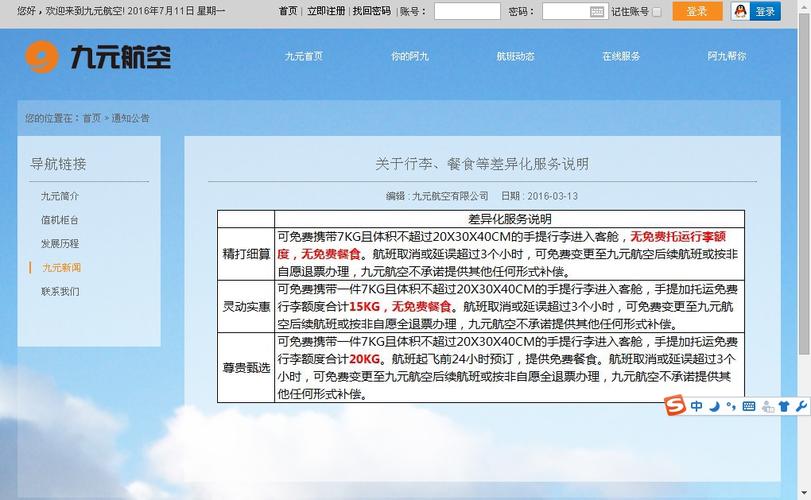This screenshot has width=811, height=500.
Task: Click the page vertical scrollbar thumb
Action: [804, 184]
